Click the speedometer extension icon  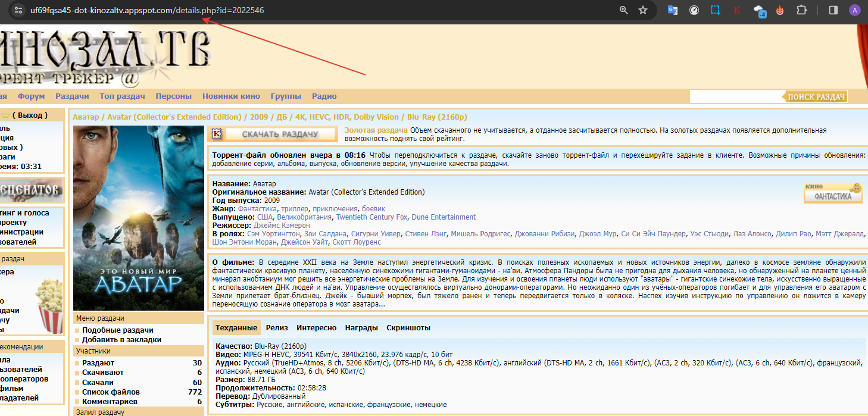click(694, 10)
